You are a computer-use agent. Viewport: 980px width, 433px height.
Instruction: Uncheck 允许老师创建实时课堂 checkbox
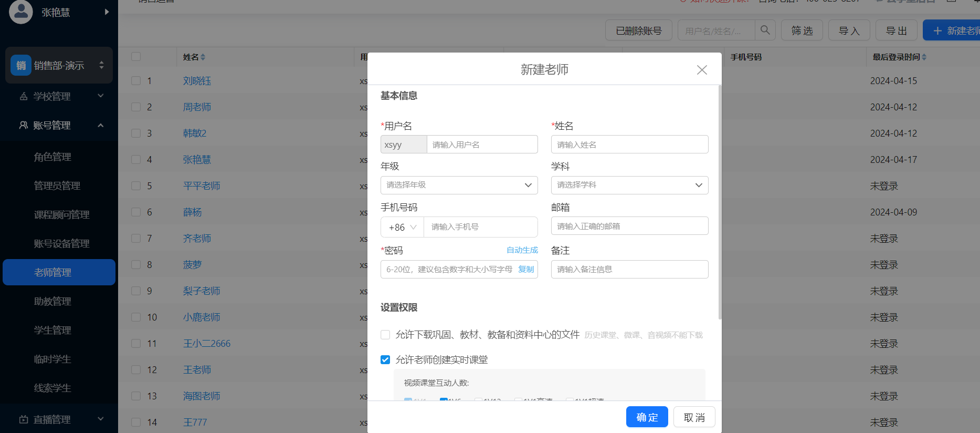pyautogui.click(x=385, y=360)
